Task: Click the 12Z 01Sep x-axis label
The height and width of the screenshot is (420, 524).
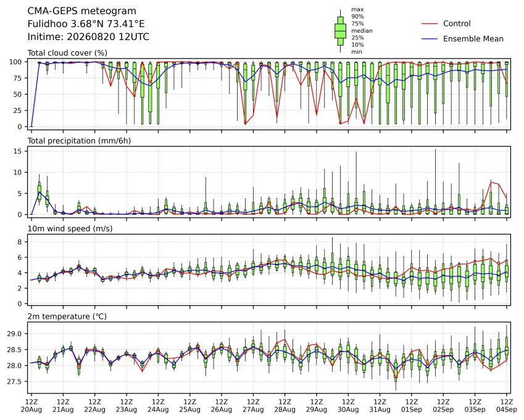Action: [x=412, y=406]
